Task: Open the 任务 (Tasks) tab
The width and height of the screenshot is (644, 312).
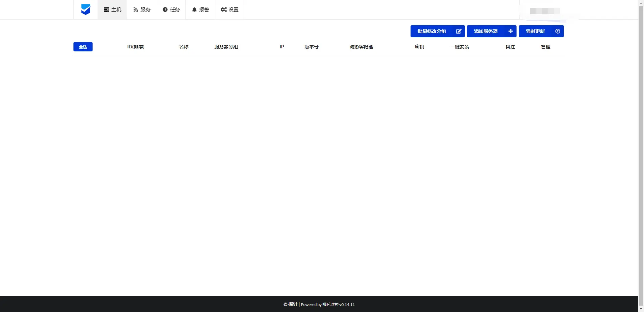Action: click(x=171, y=9)
